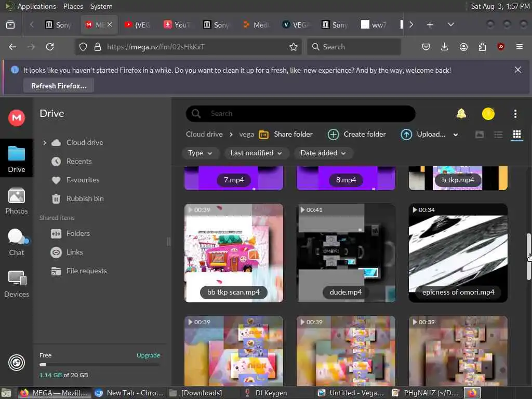Viewport: 532px width, 399px height.
Task: Open Firefox account icon
Action: pos(463,47)
